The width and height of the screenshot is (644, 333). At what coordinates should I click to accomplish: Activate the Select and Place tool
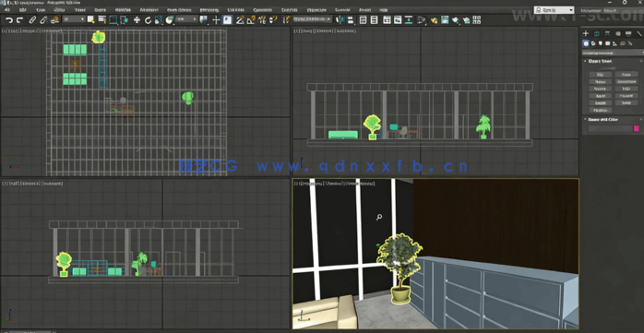(169, 19)
